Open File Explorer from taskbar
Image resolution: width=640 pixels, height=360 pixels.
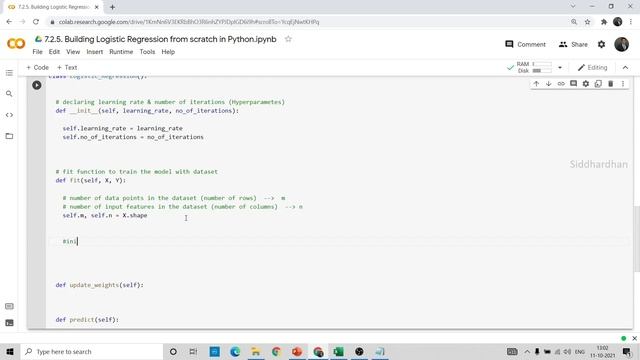tap(256, 351)
